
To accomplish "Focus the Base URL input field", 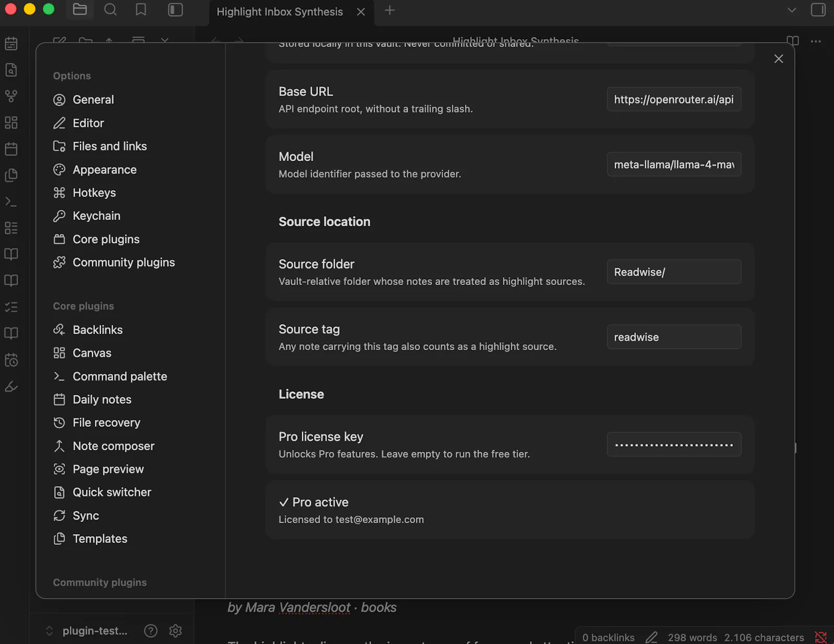I will [674, 100].
